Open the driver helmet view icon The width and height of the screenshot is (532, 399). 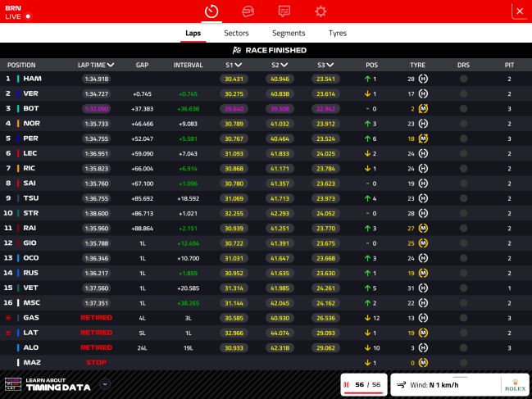coord(248,11)
